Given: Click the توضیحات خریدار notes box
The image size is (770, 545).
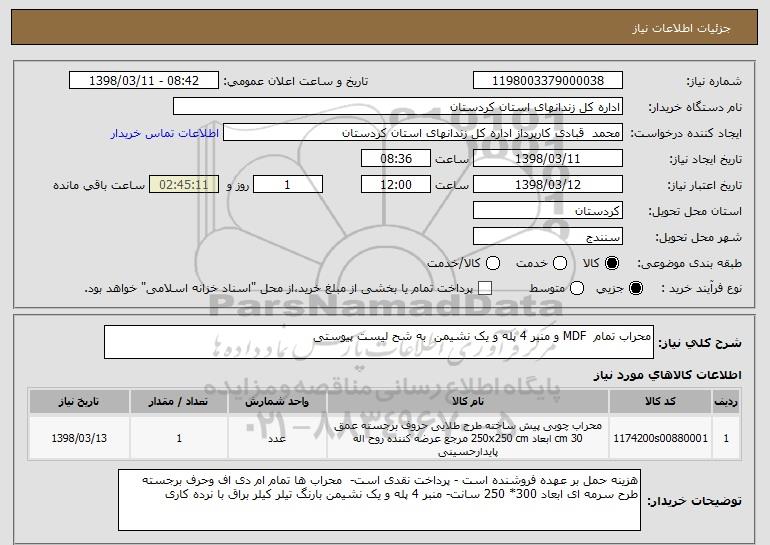Looking at the screenshot, I should (x=379, y=500).
